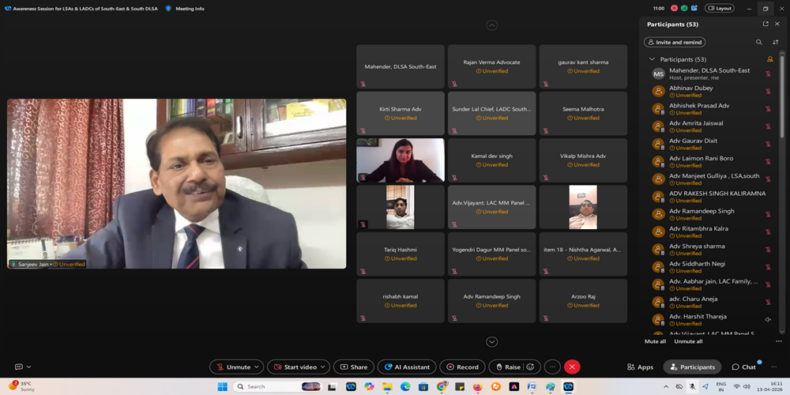Screen dimensions: 790x395
Task: Open the Meeting Info shield icon
Action: pyautogui.click(x=168, y=9)
